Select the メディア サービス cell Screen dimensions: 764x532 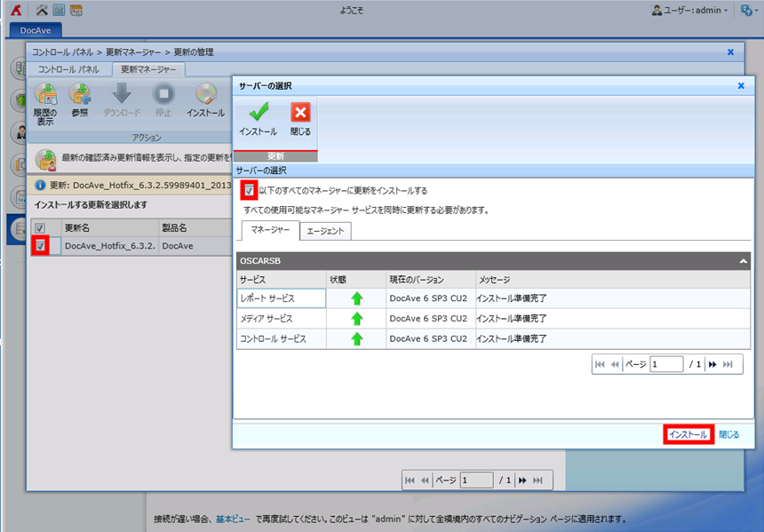[282, 319]
